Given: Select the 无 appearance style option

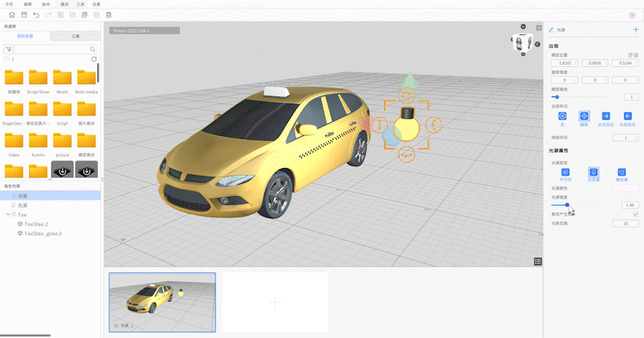Looking at the screenshot, I should (x=562, y=116).
